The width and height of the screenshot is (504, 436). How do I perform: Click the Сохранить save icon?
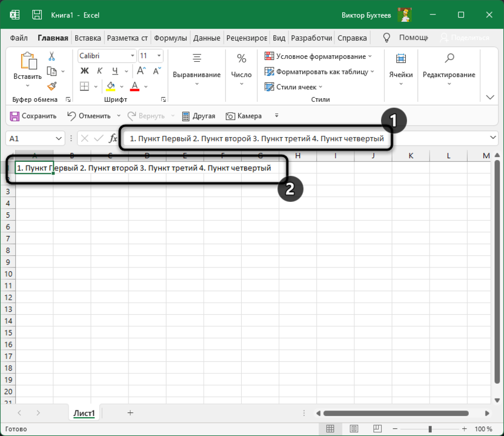coord(14,116)
